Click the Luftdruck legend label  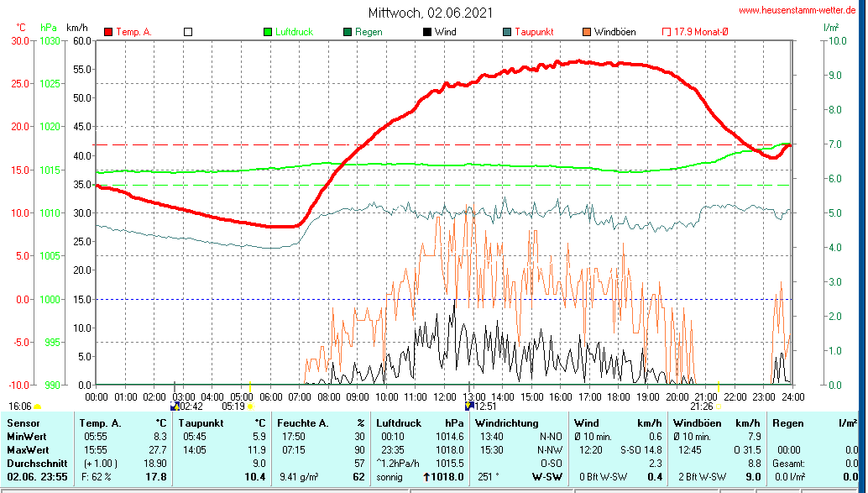(295, 32)
